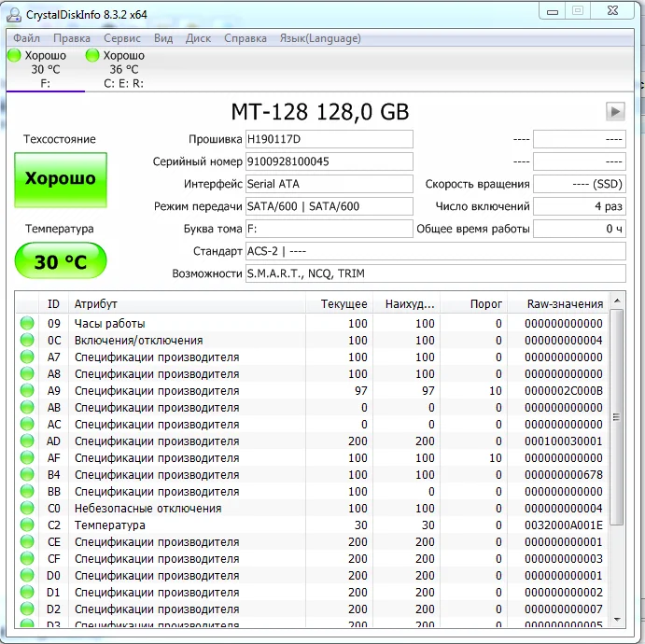Select the Часы работы attribute text
The width and height of the screenshot is (645, 644).
point(110,324)
